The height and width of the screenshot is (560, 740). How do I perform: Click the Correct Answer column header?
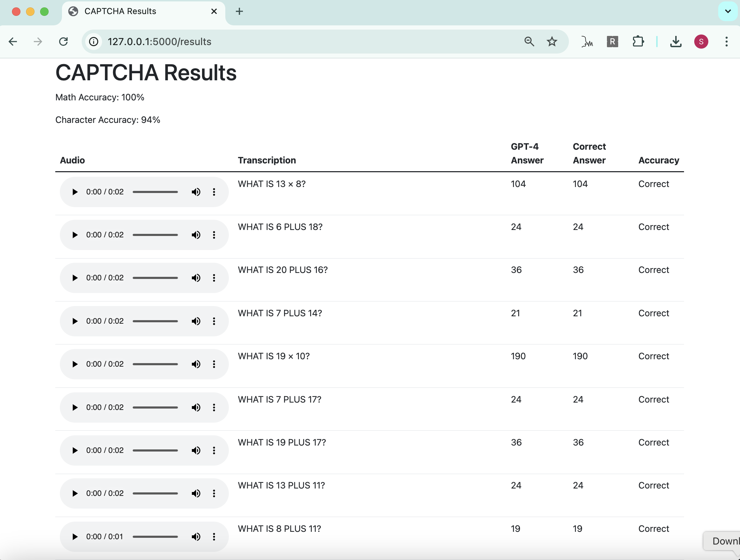(x=589, y=153)
